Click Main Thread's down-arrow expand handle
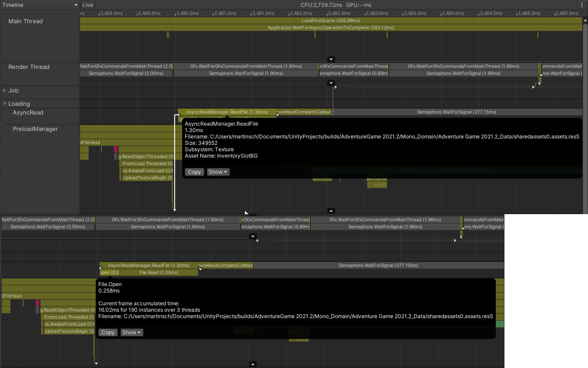This screenshot has width=588, height=368. pyautogui.click(x=331, y=59)
